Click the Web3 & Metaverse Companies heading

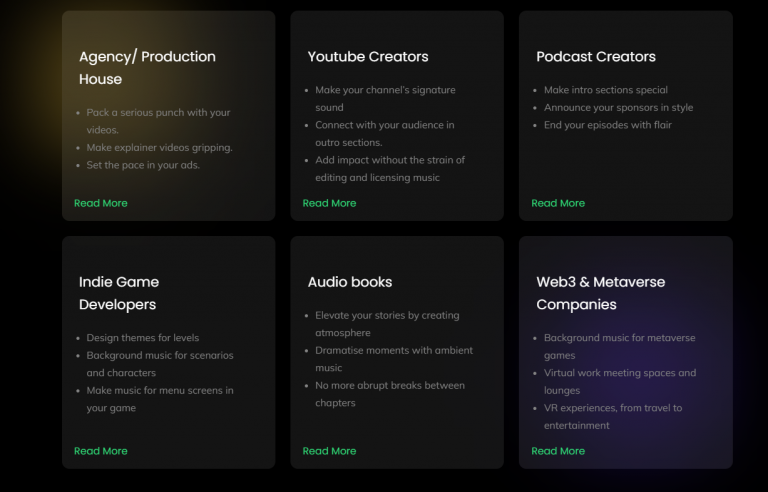point(600,293)
